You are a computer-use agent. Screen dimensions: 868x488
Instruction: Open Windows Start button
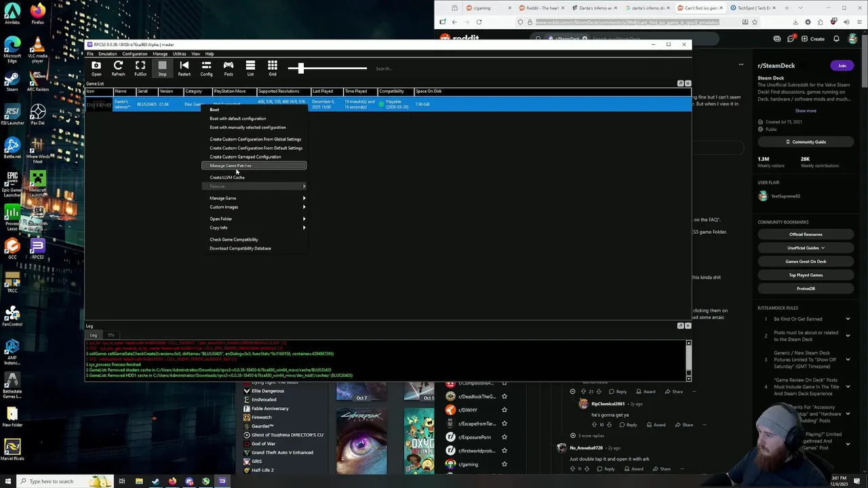(x=8, y=481)
